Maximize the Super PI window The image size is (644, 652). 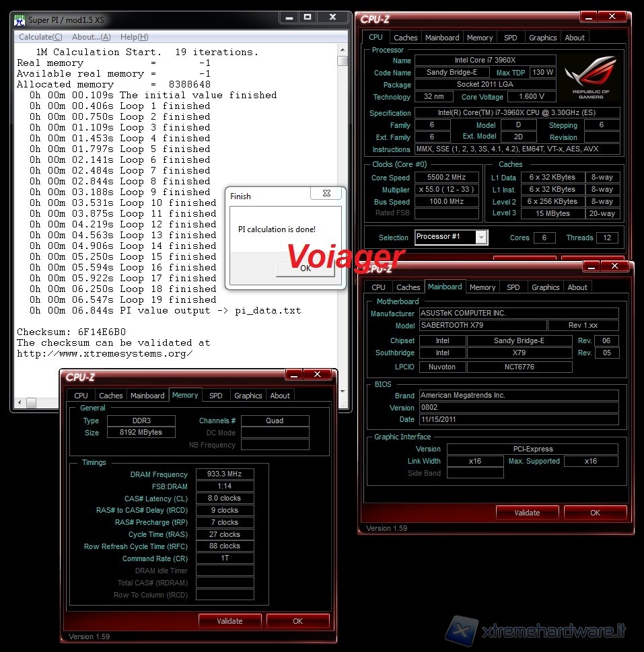point(307,17)
